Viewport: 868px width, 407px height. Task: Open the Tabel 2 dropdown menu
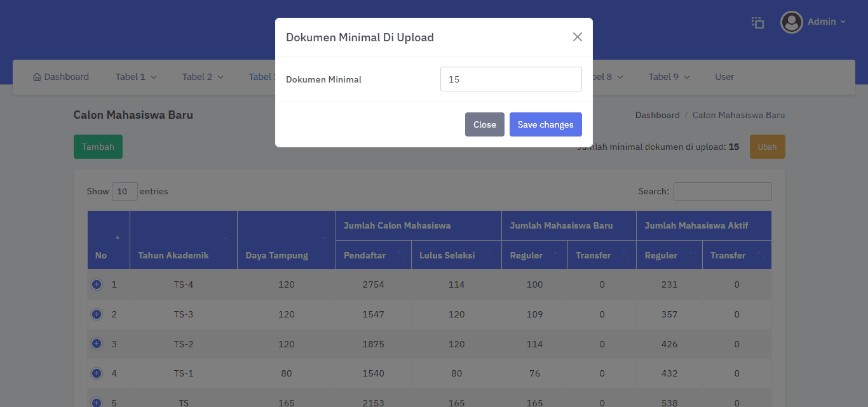[203, 77]
